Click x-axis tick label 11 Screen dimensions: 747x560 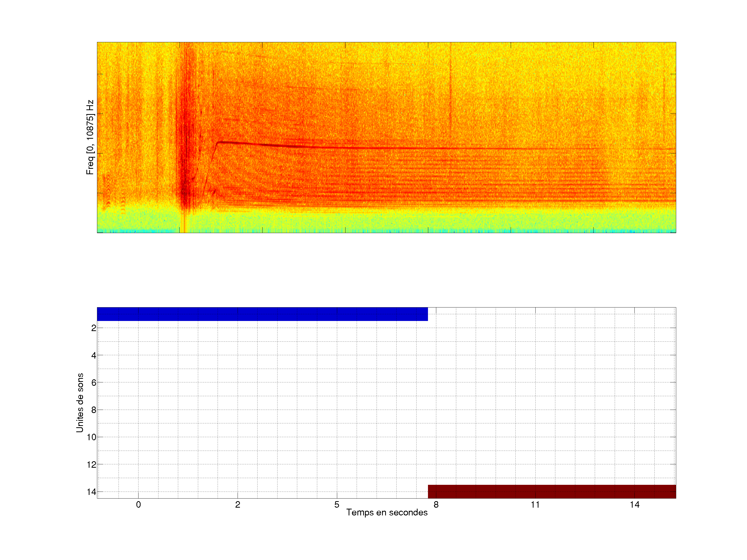pos(535,505)
